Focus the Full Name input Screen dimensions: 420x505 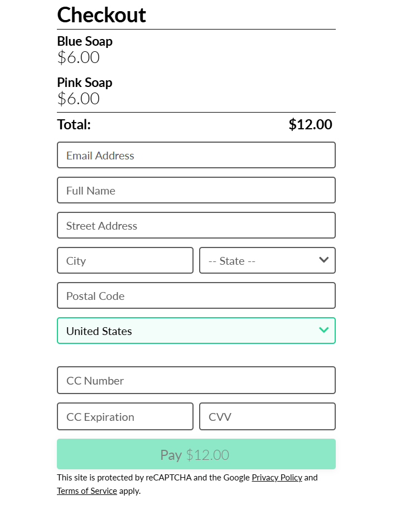pos(196,190)
